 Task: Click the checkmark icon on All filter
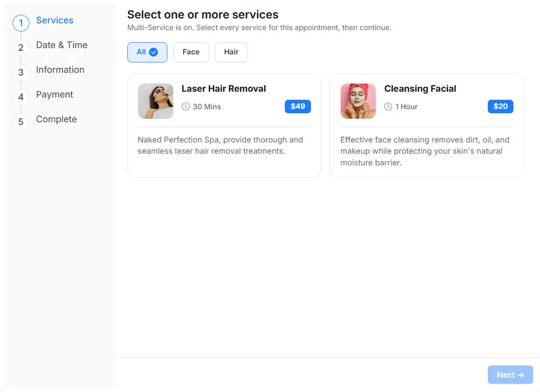pyautogui.click(x=154, y=52)
